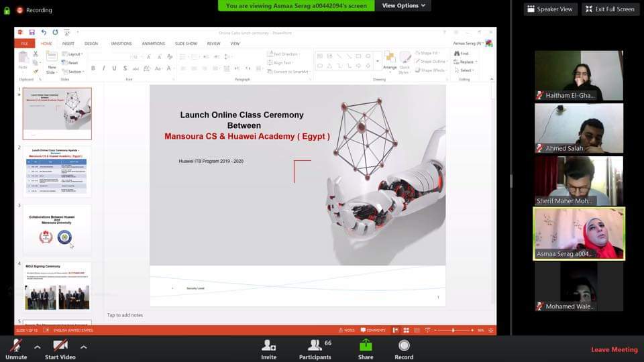Open the Arrange menu

point(390,60)
